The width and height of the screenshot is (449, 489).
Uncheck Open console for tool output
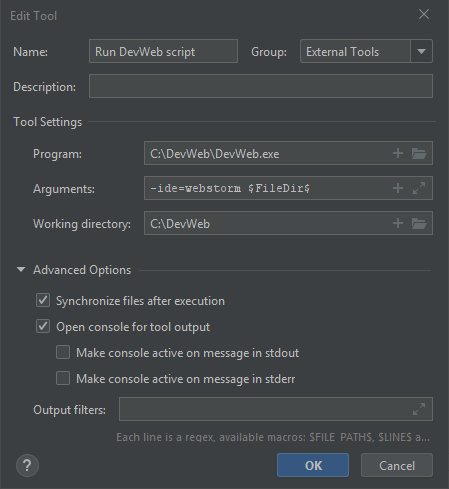point(43,326)
